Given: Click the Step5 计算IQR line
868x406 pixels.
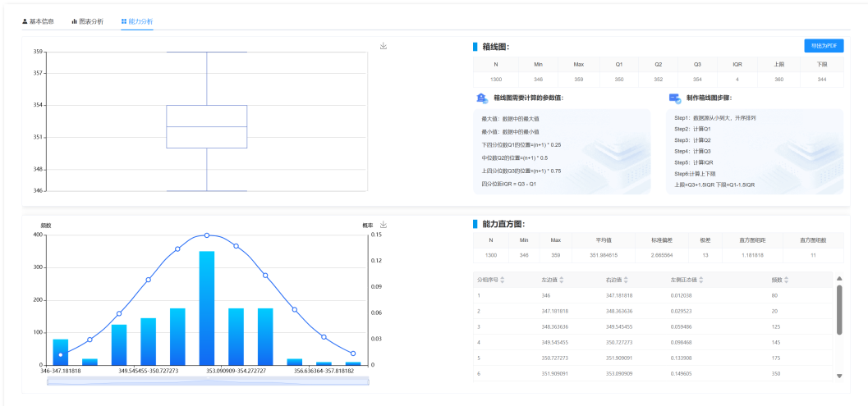Looking at the screenshot, I should pyautogui.click(x=692, y=162).
